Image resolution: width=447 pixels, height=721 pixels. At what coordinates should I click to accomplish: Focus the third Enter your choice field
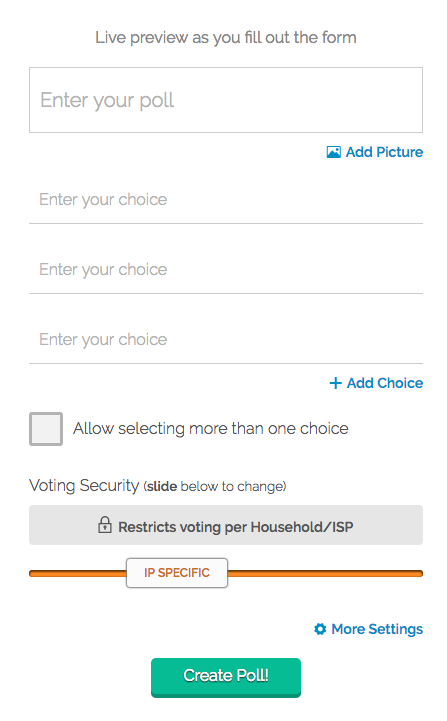[226, 340]
